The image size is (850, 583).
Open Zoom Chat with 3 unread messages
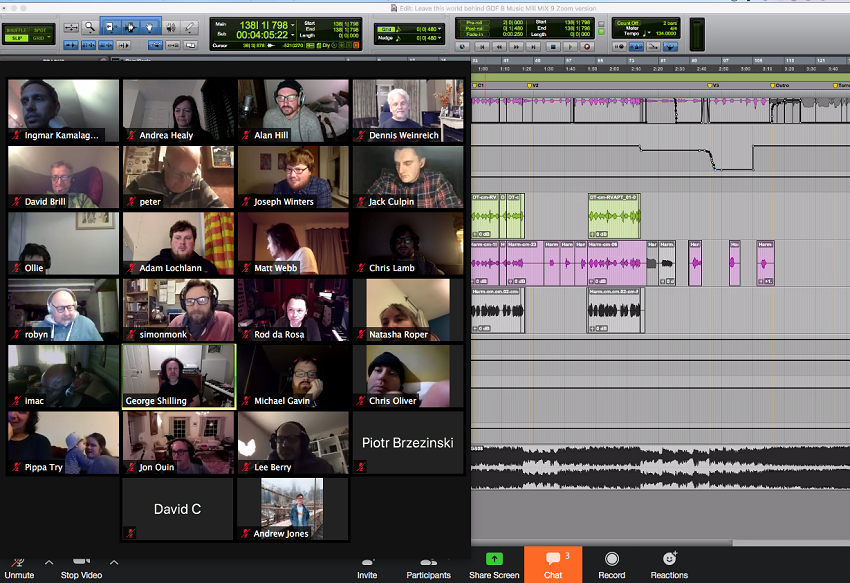point(553,565)
